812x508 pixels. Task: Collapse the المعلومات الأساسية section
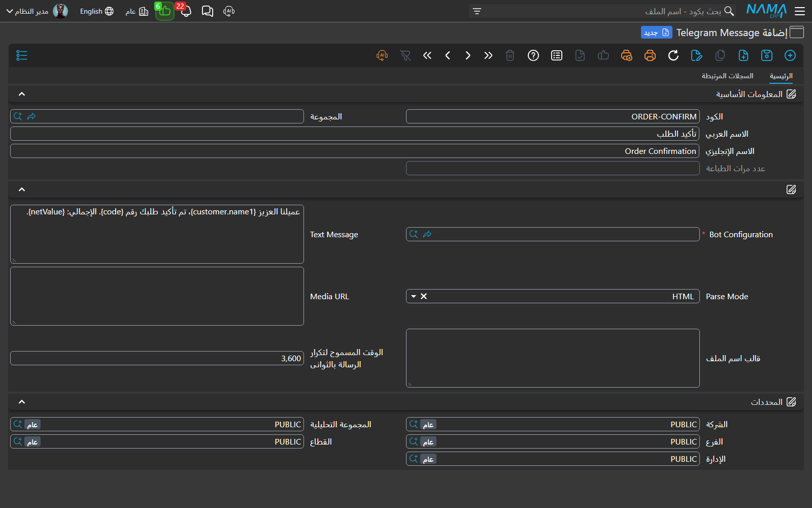pyautogui.click(x=22, y=94)
